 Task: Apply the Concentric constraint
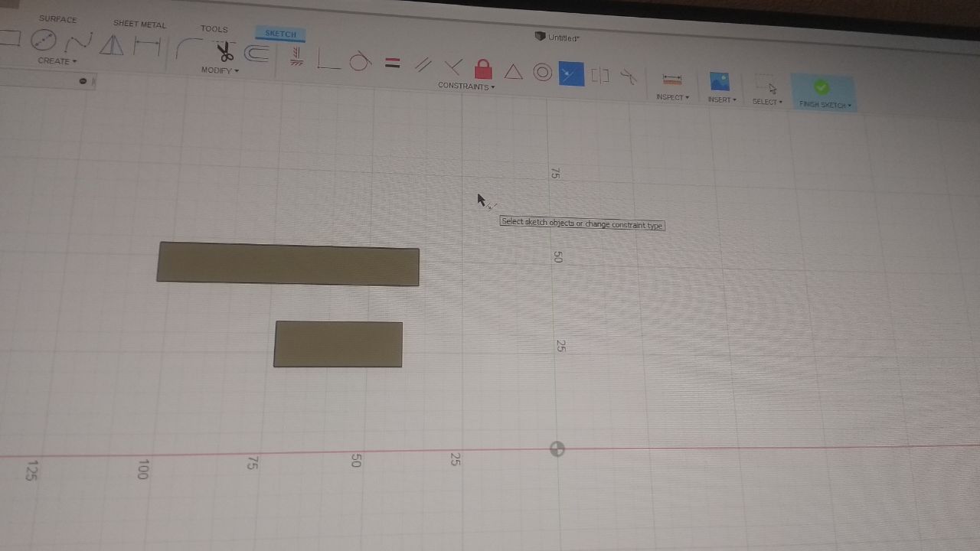click(543, 73)
